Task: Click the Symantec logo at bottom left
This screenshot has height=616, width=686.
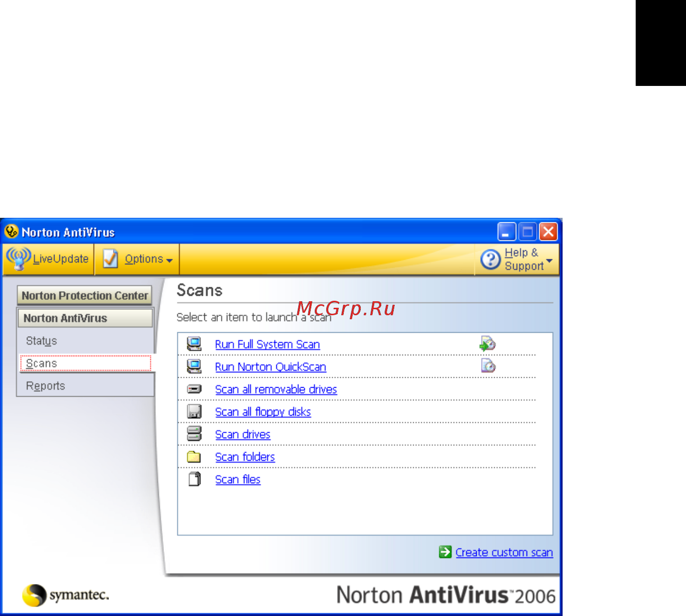Action: pos(65,595)
